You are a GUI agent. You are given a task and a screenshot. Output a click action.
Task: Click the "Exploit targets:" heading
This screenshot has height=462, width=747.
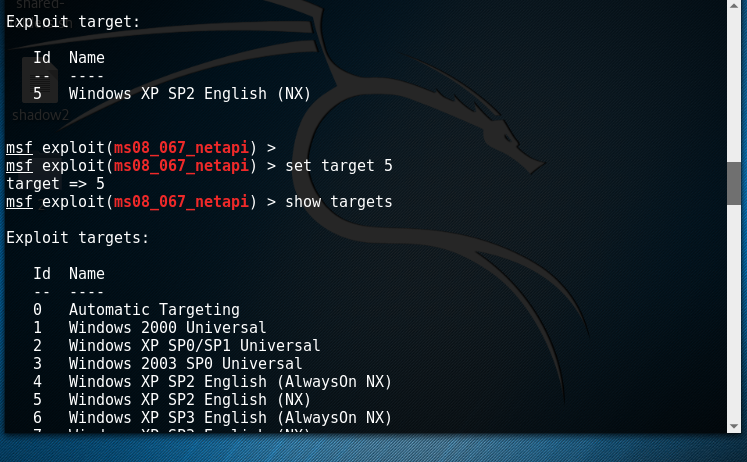pyautogui.click(x=77, y=238)
